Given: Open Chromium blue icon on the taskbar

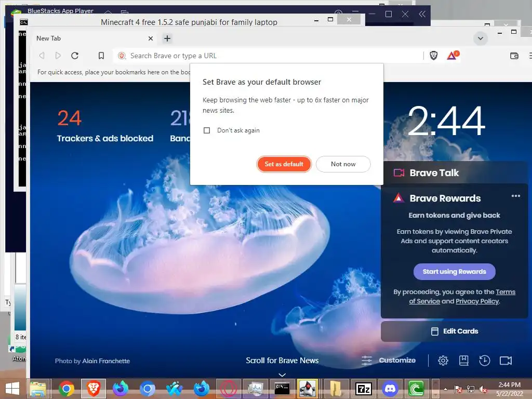Looking at the screenshot, I should [x=147, y=388].
